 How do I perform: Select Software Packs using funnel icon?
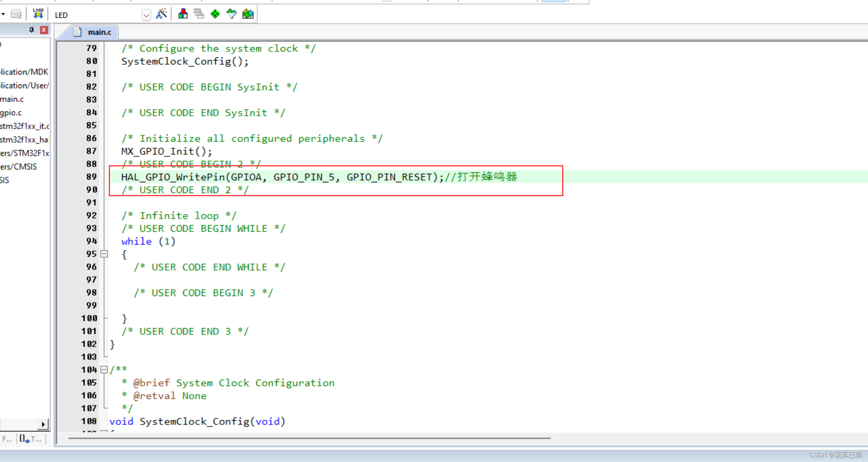click(232, 14)
